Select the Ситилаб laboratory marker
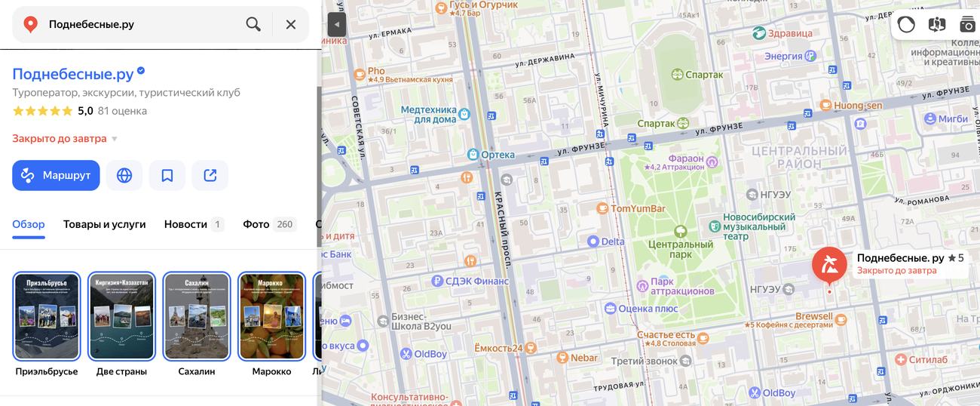Image resolution: width=980 pixels, height=406 pixels. 901,359
